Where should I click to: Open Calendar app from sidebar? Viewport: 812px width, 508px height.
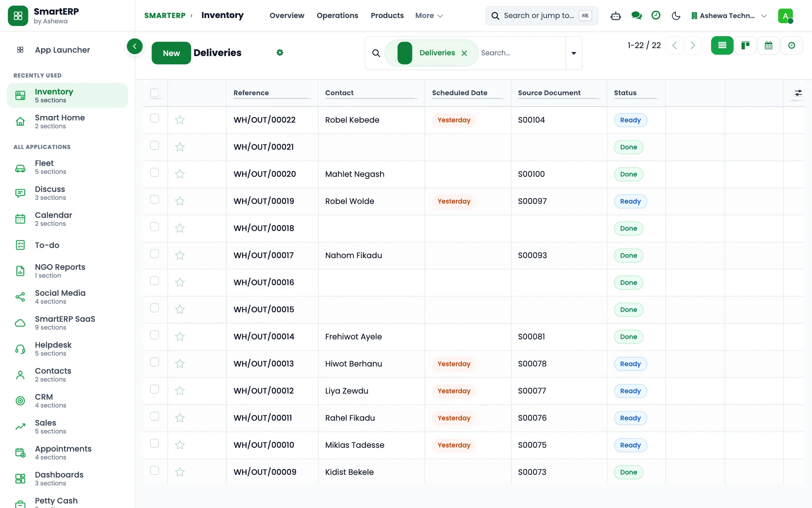68,219
